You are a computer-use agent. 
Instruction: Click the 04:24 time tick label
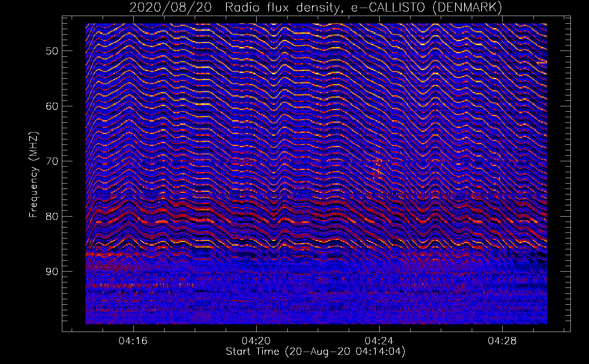(x=379, y=341)
